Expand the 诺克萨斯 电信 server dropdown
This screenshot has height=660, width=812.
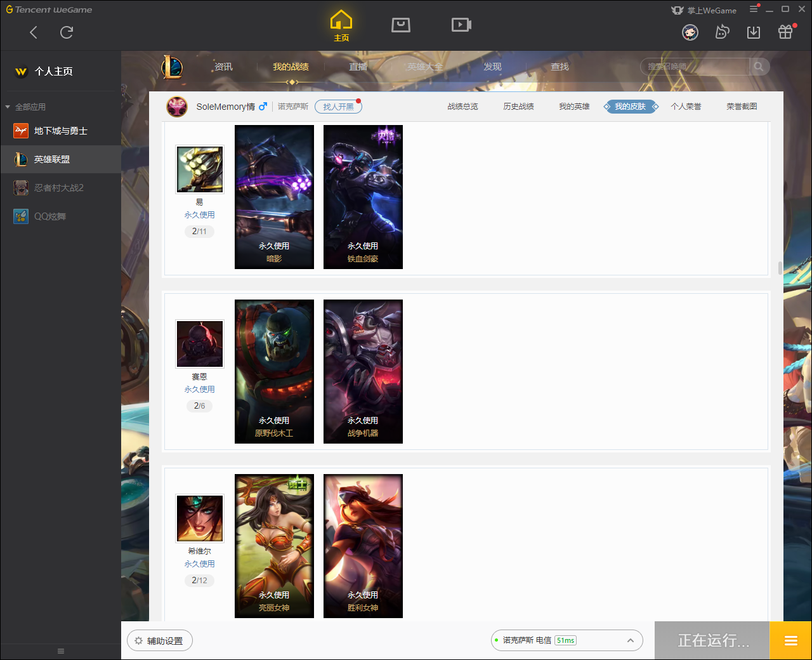pyautogui.click(x=567, y=640)
